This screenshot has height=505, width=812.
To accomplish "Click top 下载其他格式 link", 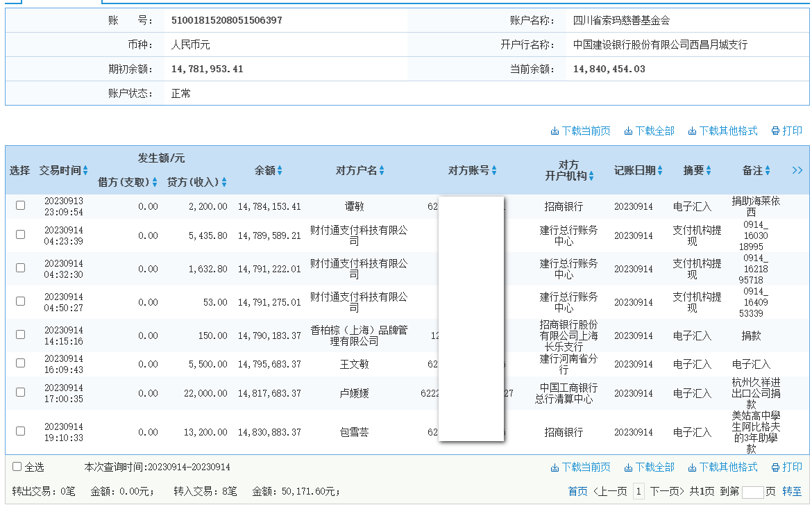I will click(722, 131).
